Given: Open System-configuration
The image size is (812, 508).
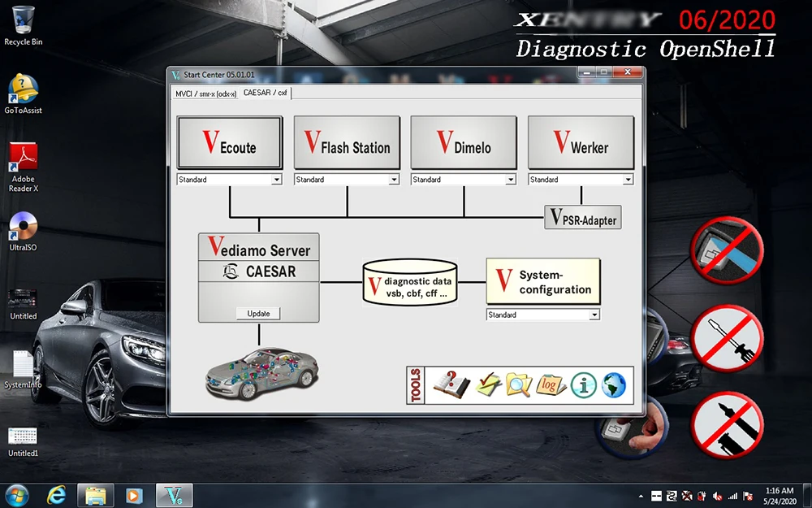Looking at the screenshot, I should click(542, 281).
